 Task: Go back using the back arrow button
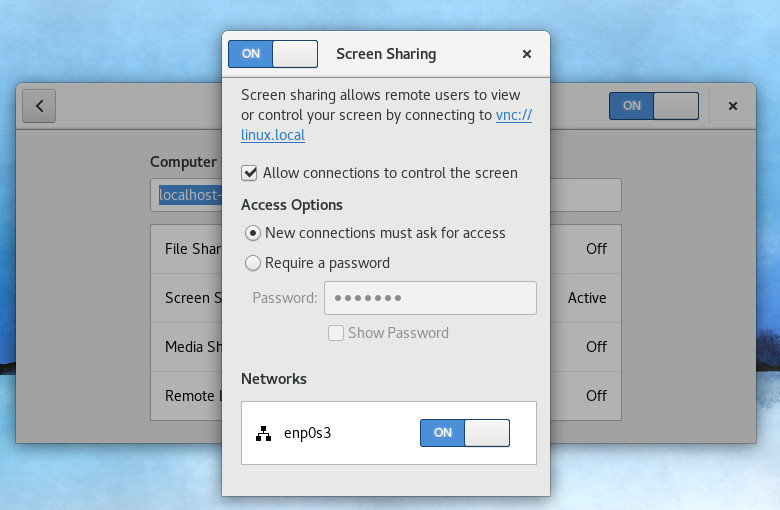(x=39, y=106)
